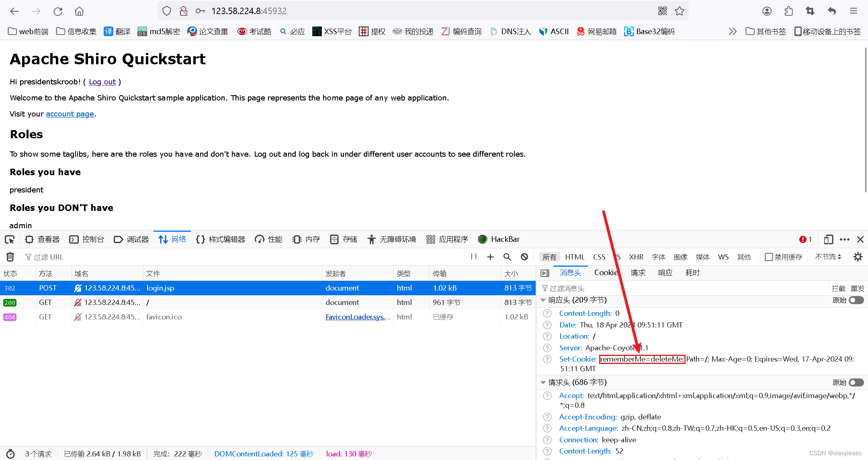Toggle 原始 view for request headers
Viewport: 868px width, 460px height.
(x=856, y=382)
